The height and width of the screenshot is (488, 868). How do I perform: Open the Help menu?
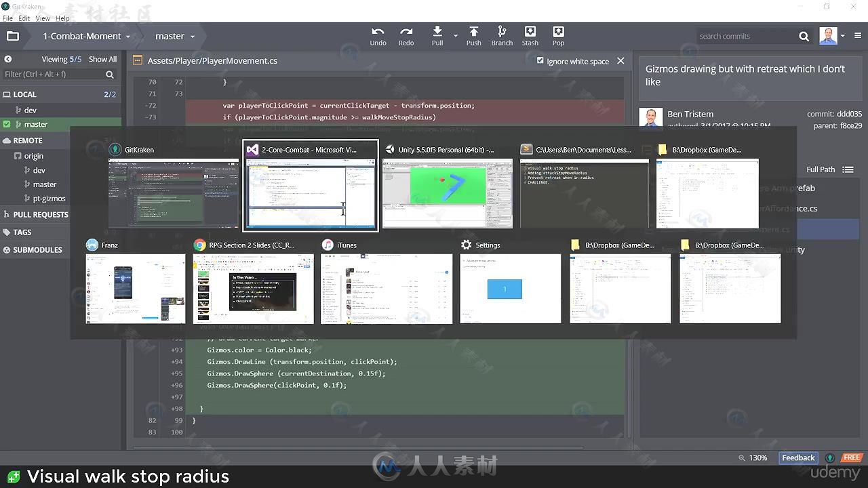(62, 18)
